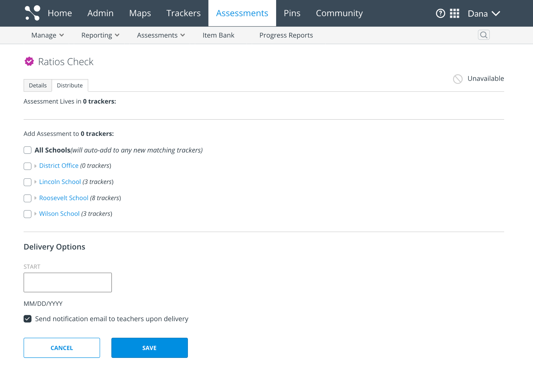The image size is (533, 392).
Task: Uncheck Send notification email checkbox
Action: click(28, 319)
